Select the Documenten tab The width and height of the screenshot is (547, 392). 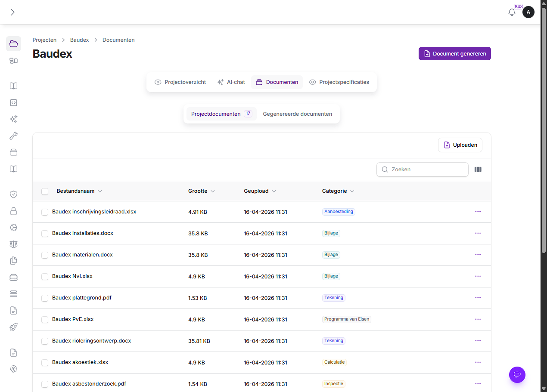coord(277,82)
